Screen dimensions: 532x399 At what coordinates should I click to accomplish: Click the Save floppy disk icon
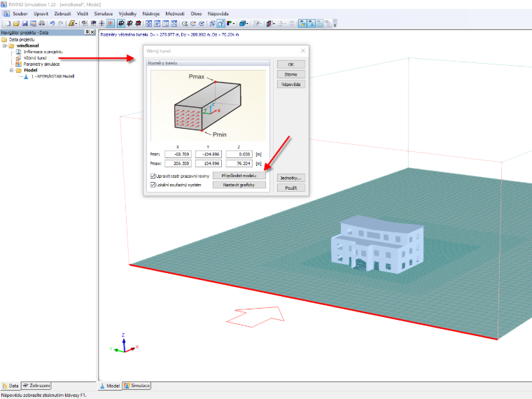pos(24,23)
